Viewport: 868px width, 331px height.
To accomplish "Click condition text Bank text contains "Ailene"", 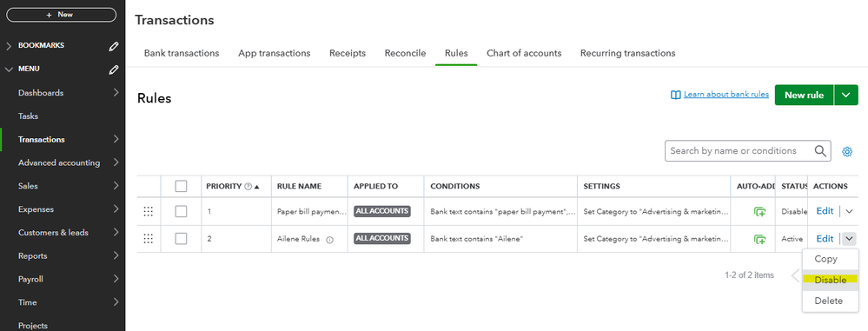I will [477, 239].
